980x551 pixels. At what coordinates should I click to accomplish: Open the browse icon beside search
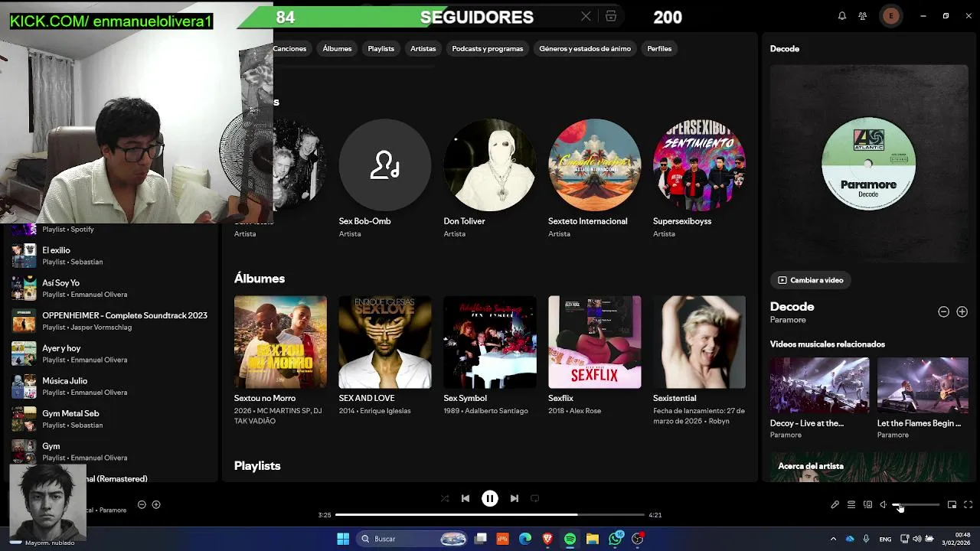coord(611,16)
